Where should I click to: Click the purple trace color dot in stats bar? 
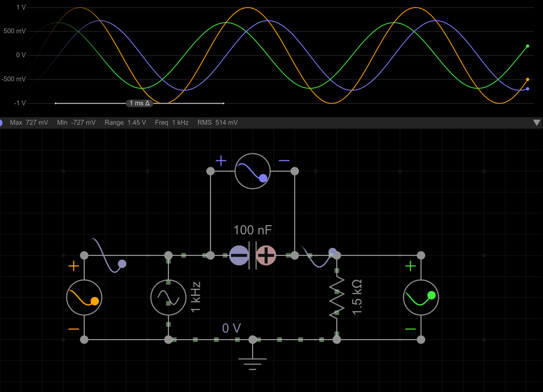(2, 123)
